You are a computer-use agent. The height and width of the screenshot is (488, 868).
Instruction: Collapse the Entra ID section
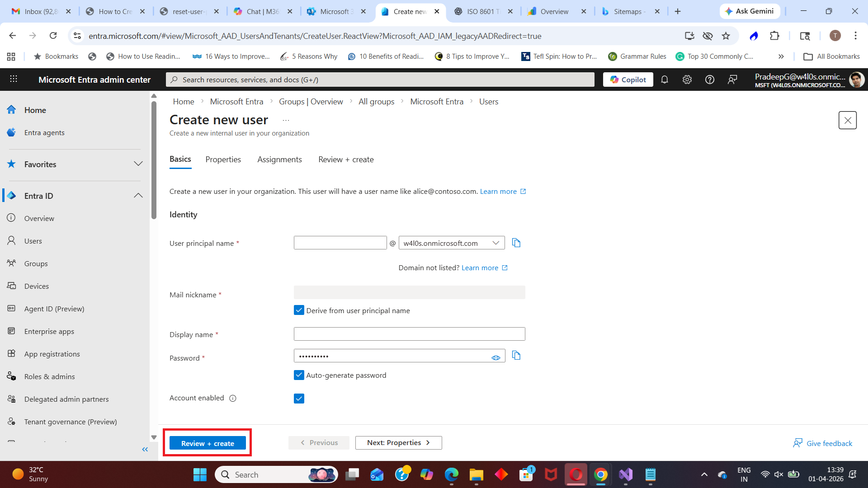(138, 196)
